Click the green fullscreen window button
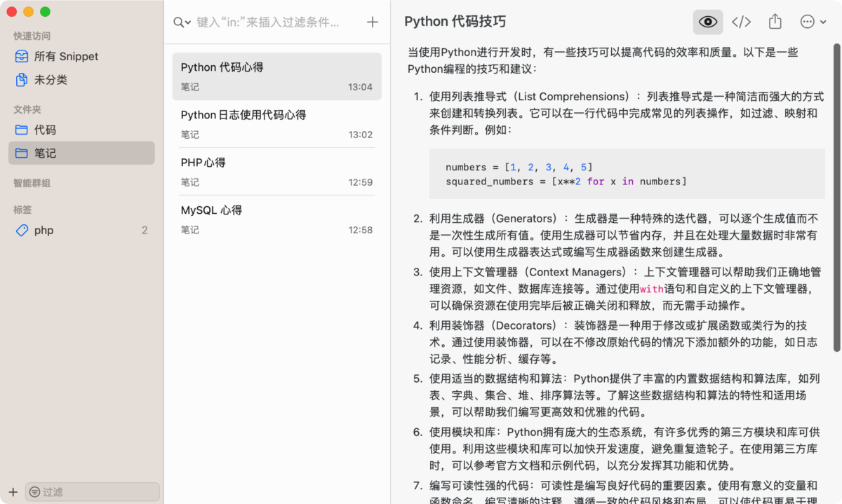 [45, 11]
